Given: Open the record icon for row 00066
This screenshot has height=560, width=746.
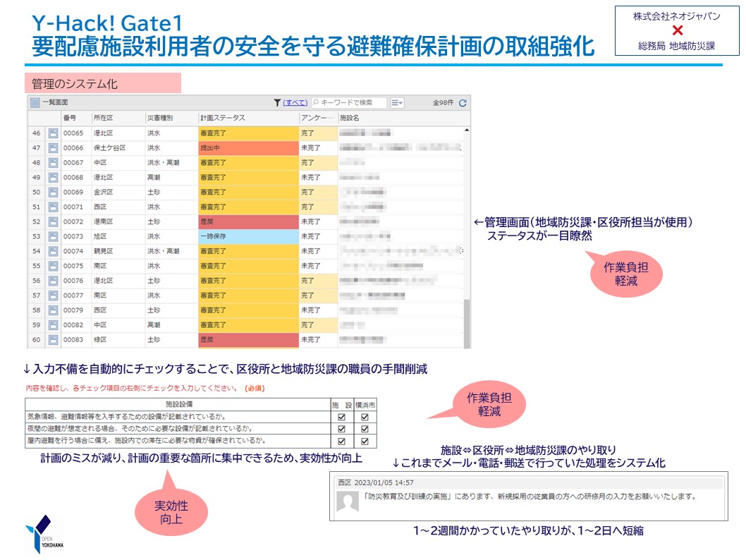Looking at the screenshot, I should 54,148.
